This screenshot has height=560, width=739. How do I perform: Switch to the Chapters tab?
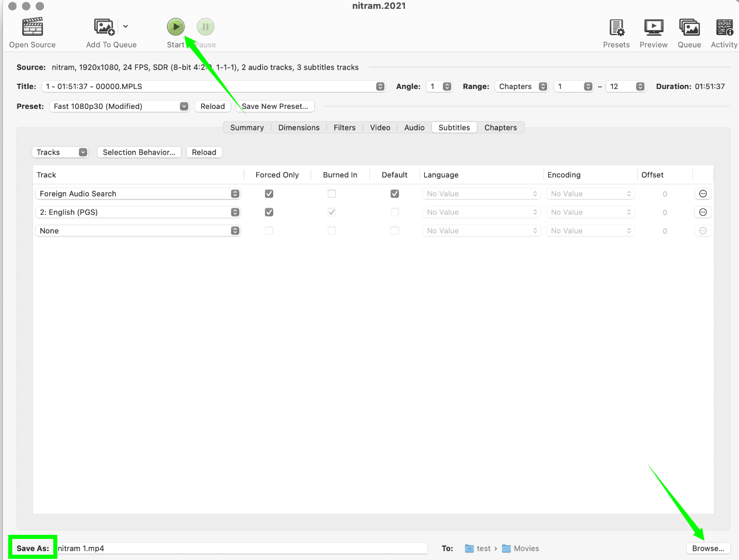point(500,128)
